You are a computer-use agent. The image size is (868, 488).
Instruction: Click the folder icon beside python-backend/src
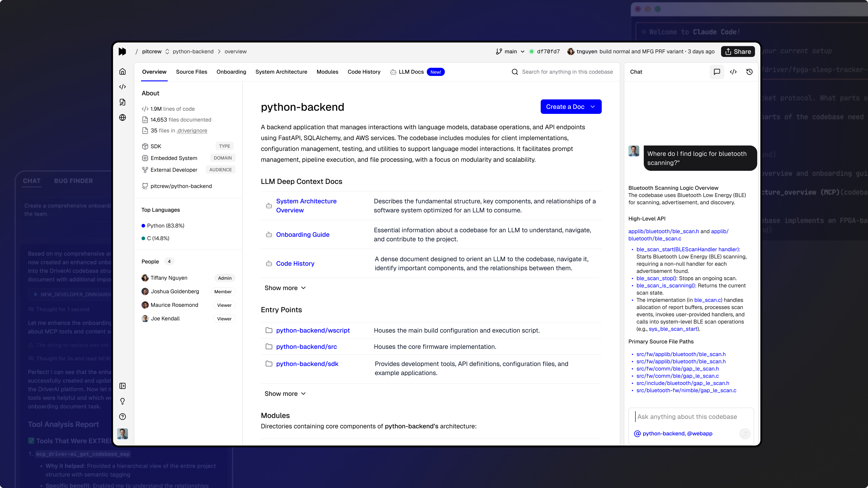(269, 347)
